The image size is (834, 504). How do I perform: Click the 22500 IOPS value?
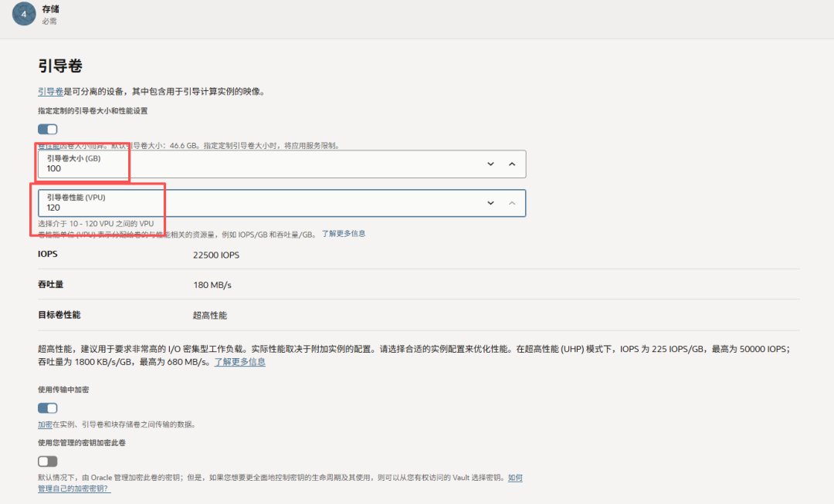click(216, 255)
